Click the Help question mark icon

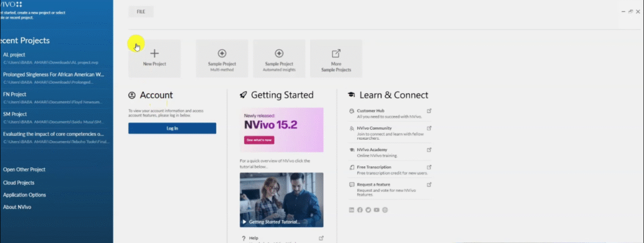point(243,238)
